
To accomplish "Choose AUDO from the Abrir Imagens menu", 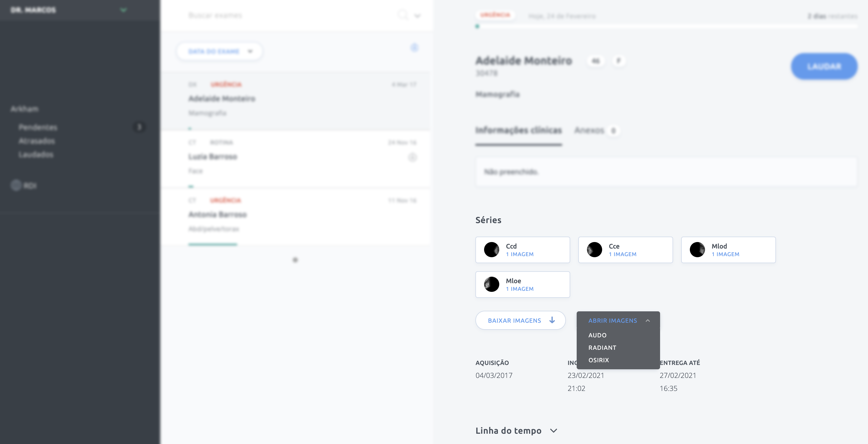I will [x=597, y=335].
